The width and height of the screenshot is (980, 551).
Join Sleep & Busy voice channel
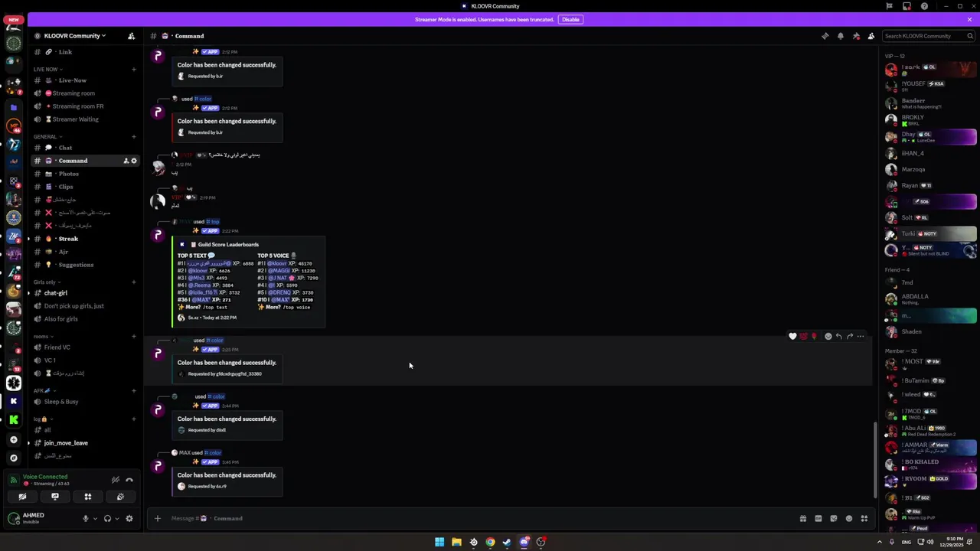84,402
